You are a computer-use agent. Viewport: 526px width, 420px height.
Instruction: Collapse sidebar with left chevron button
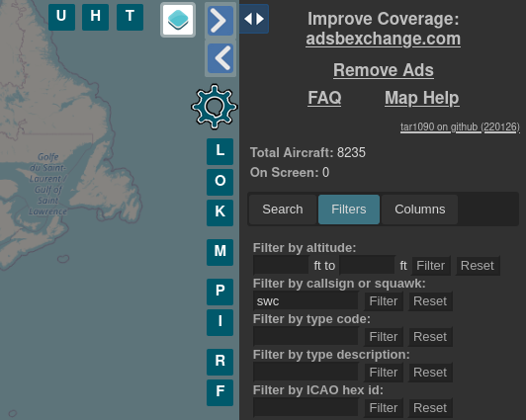(x=220, y=58)
